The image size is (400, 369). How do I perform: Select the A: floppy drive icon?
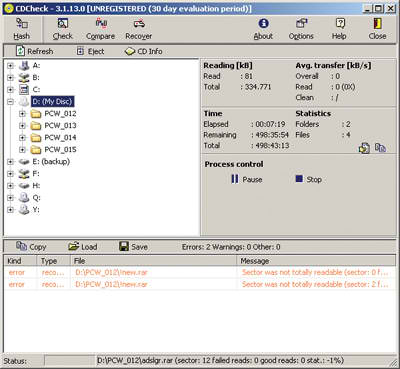tap(24, 65)
